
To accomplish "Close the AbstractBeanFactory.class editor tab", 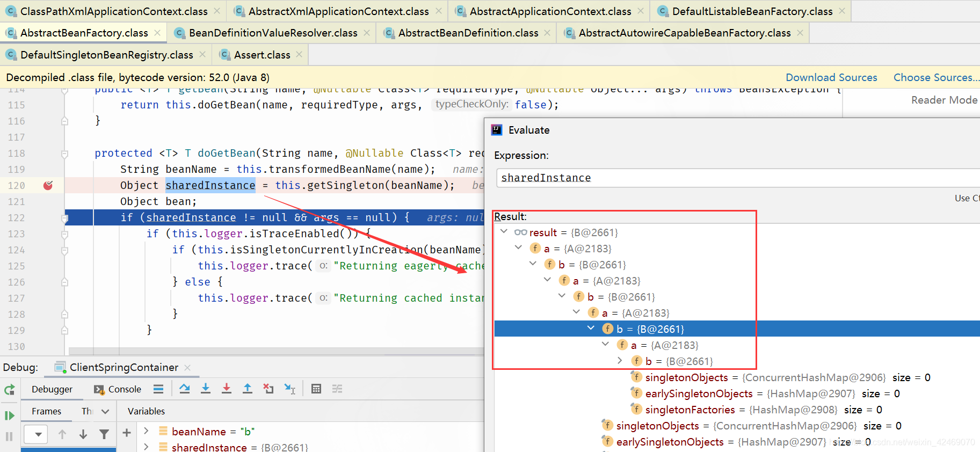I will (157, 33).
